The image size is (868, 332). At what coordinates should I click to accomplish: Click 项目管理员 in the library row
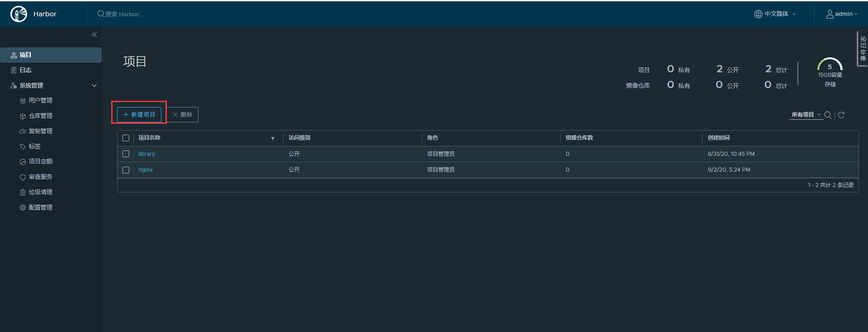441,154
